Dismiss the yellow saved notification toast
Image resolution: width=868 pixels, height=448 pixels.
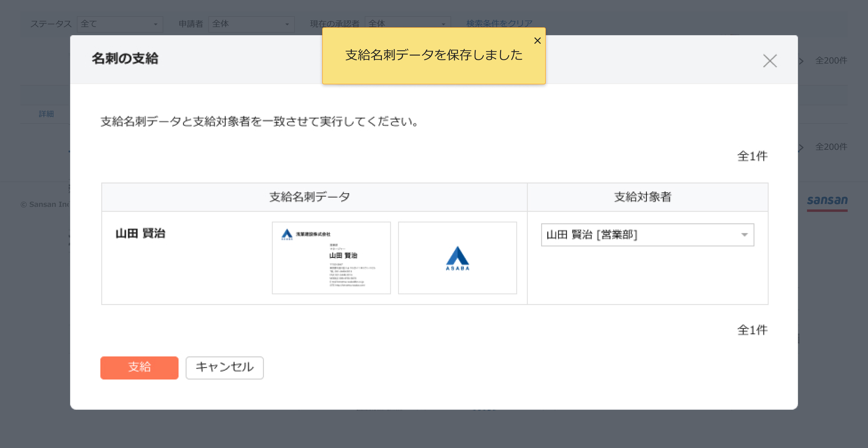point(537,41)
